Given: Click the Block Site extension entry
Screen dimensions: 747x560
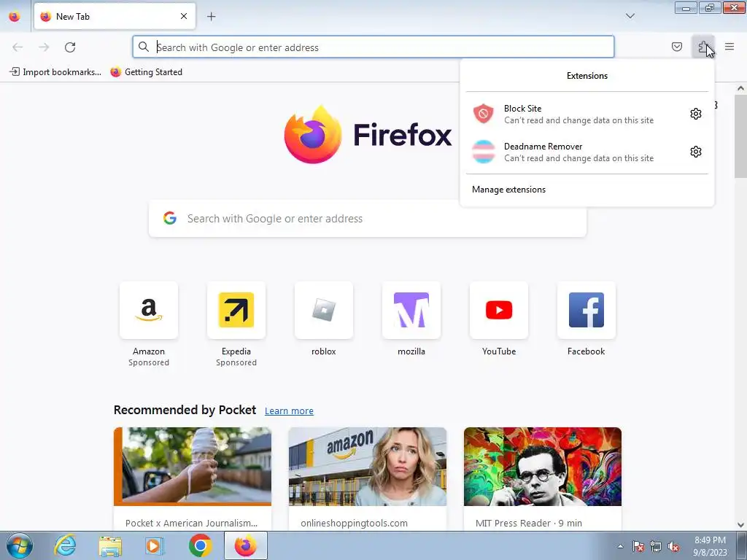Looking at the screenshot, I should 574,114.
